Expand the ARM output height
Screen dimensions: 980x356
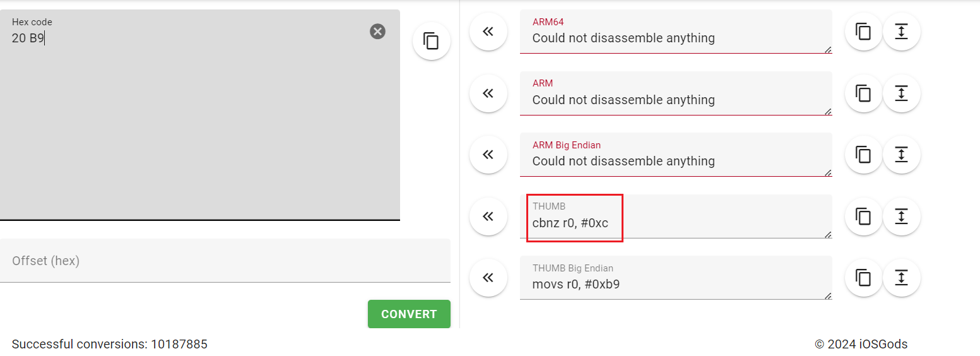tap(901, 93)
